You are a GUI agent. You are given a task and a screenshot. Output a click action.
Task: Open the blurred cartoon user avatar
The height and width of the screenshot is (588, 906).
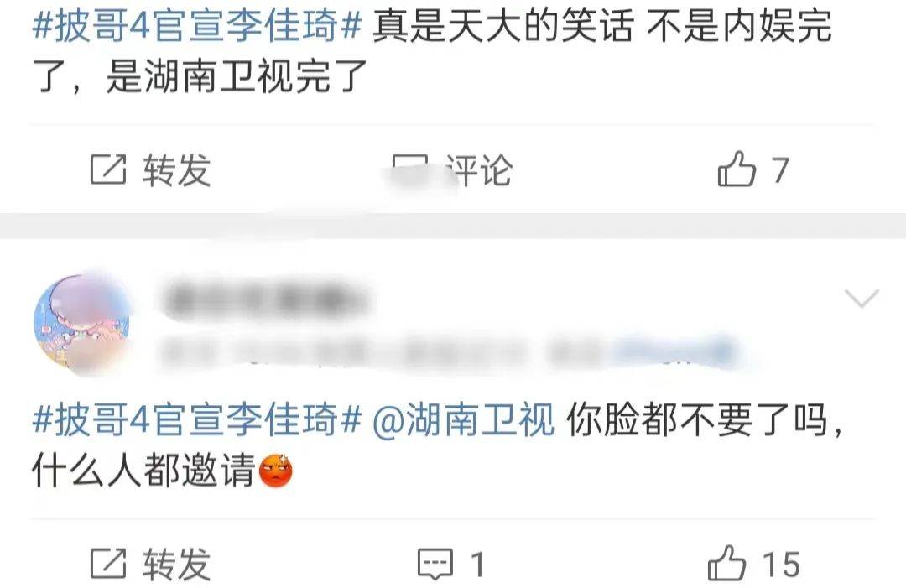coord(82,324)
